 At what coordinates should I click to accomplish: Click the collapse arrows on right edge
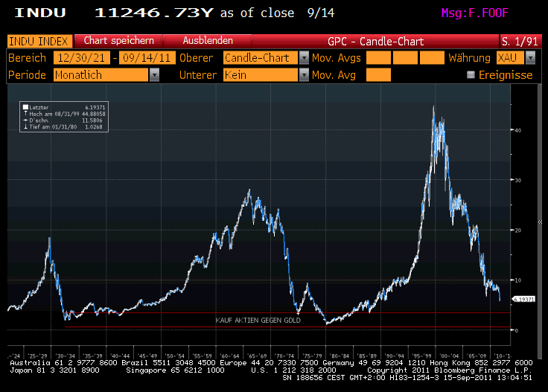coord(540,222)
